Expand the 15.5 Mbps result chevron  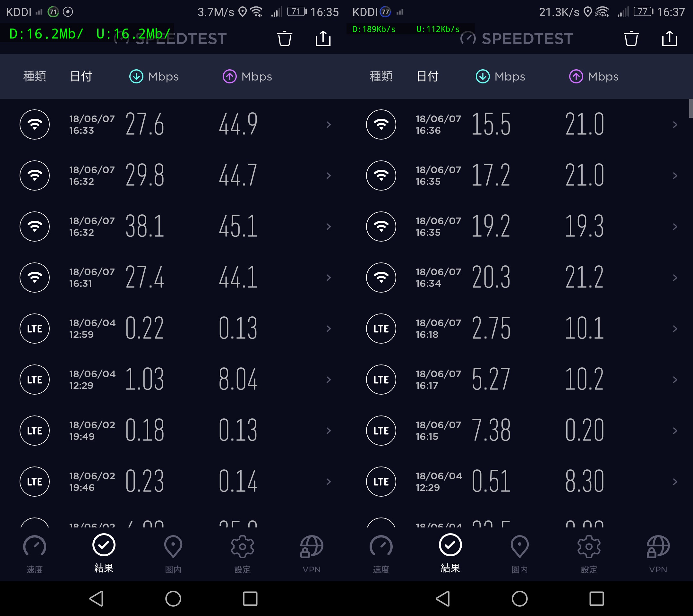coord(675,124)
